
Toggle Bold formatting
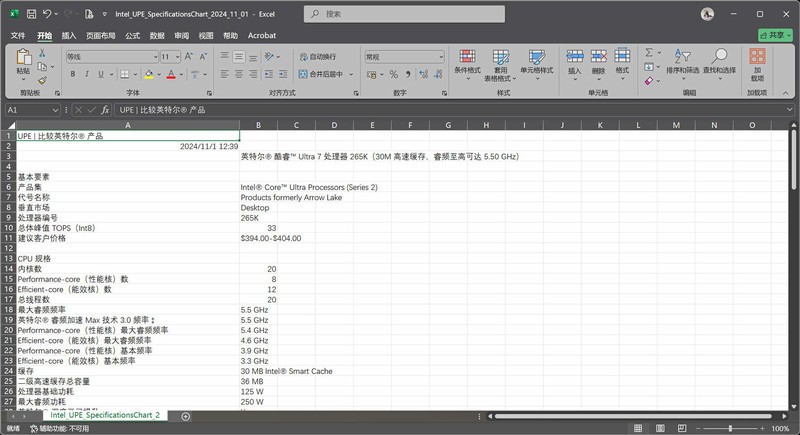(73, 74)
